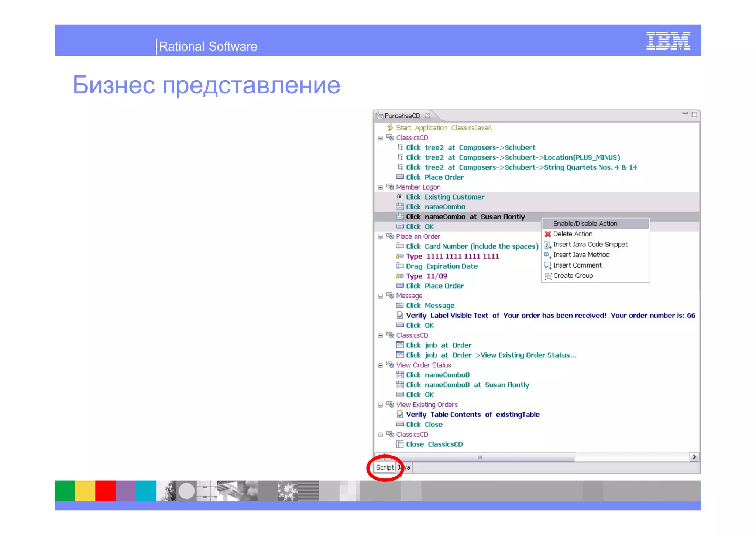Collapse the ClassicsCD group above the Close ClassicsCD row
756x535 pixels.
click(x=380, y=435)
